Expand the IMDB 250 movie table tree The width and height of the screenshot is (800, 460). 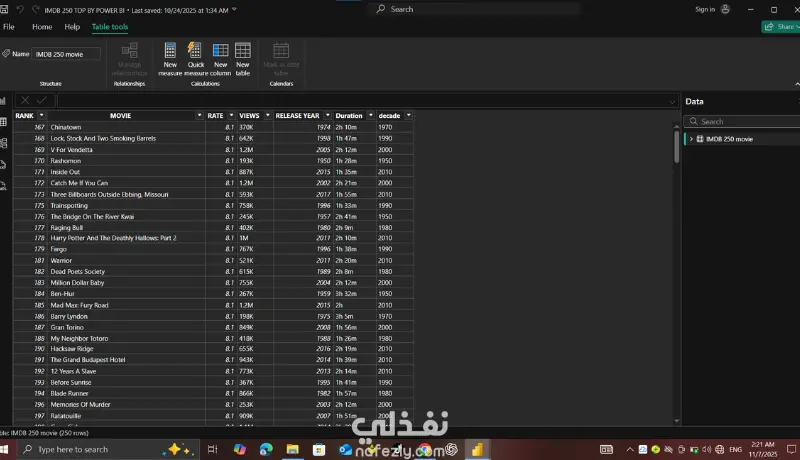click(x=691, y=139)
